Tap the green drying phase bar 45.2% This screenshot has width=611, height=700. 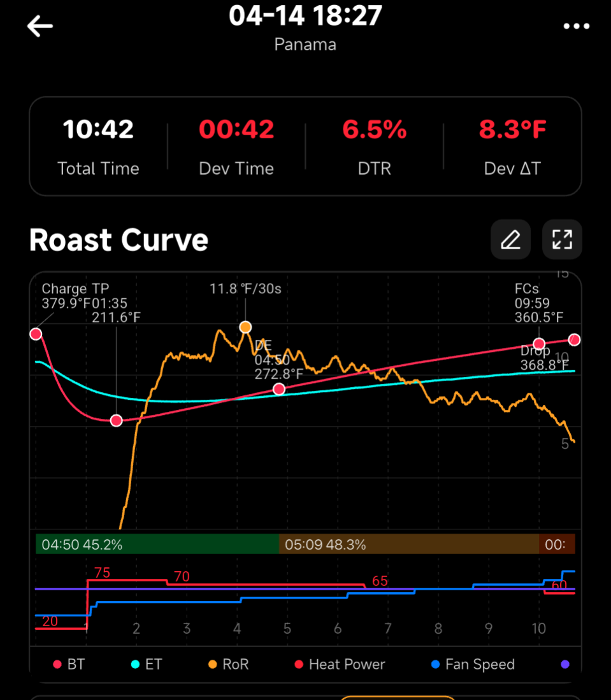pyautogui.click(x=157, y=544)
